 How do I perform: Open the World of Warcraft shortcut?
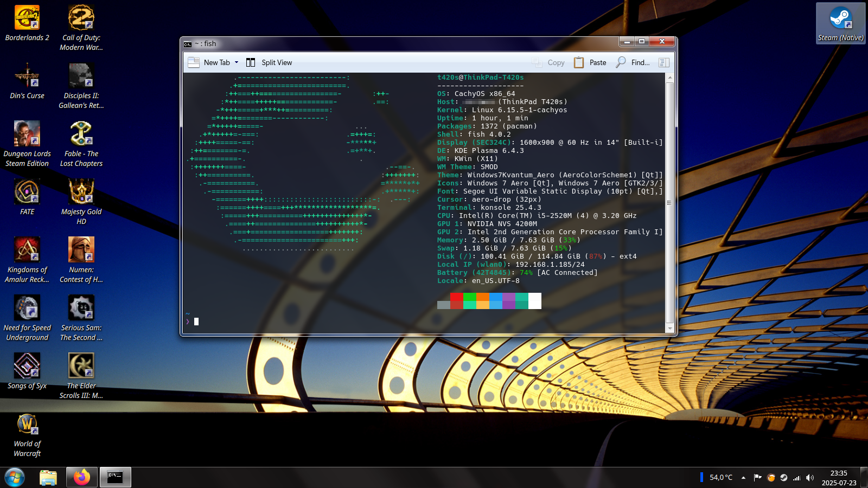[27, 434]
